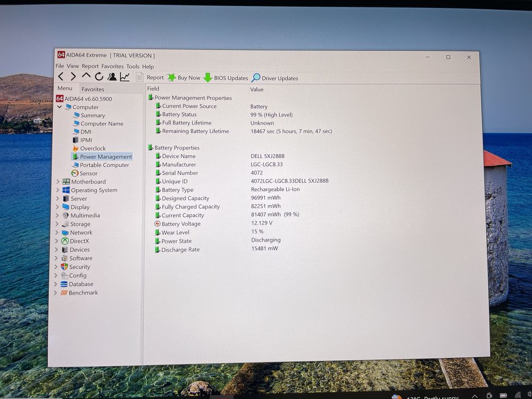Select the Overclock tree item
532x399 pixels.
(89, 148)
